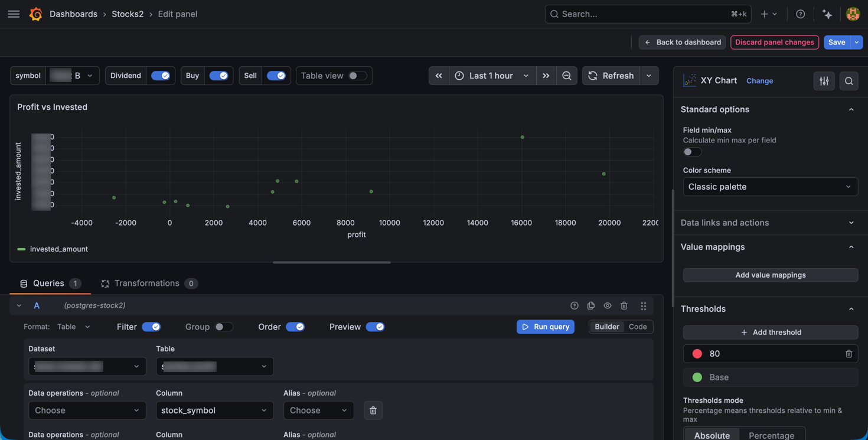868x440 pixels.
Task: Shift time range backwards
Action: pyautogui.click(x=439, y=76)
